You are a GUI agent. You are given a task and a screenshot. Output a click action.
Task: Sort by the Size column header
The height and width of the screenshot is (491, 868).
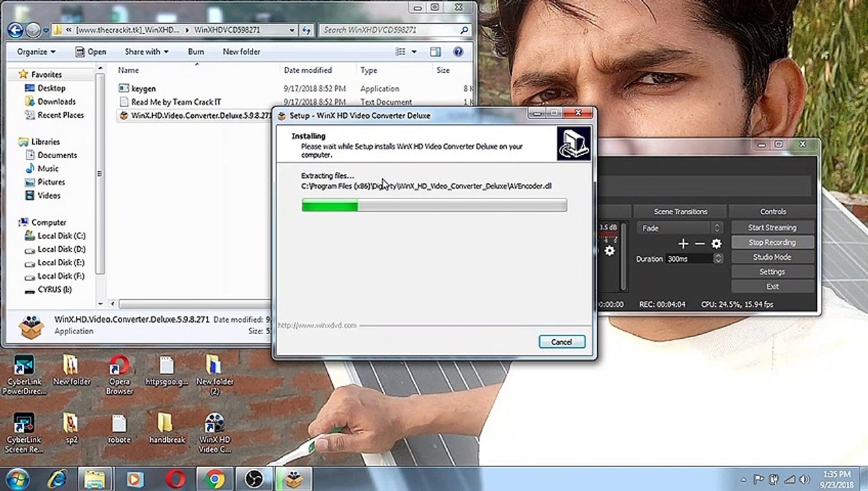[443, 70]
